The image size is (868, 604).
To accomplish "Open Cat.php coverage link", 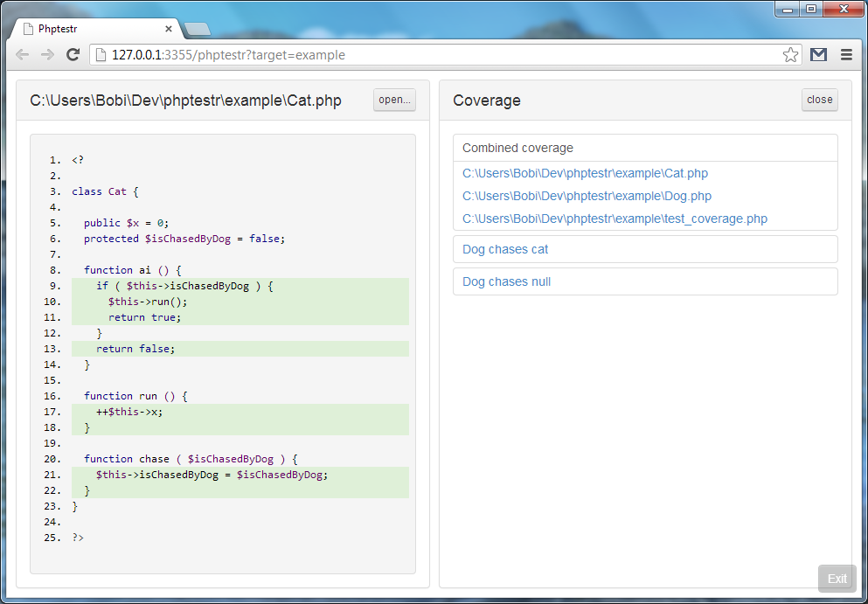I will (585, 173).
